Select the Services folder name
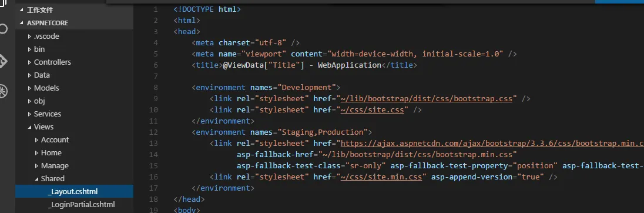The width and height of the screenshot is (644, 213). pyautogui.click(x=48, y=114)
